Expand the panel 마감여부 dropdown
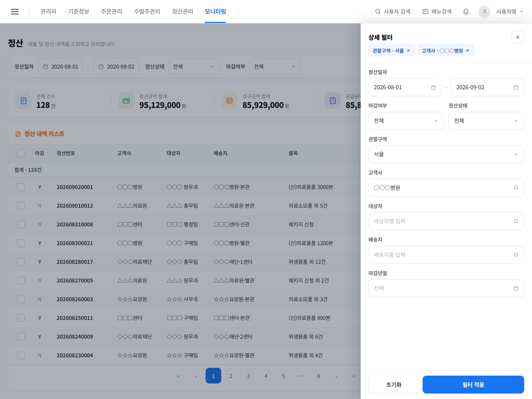Image resolution: width=532 pixels, height=399 pixels. tap(406, 121)
